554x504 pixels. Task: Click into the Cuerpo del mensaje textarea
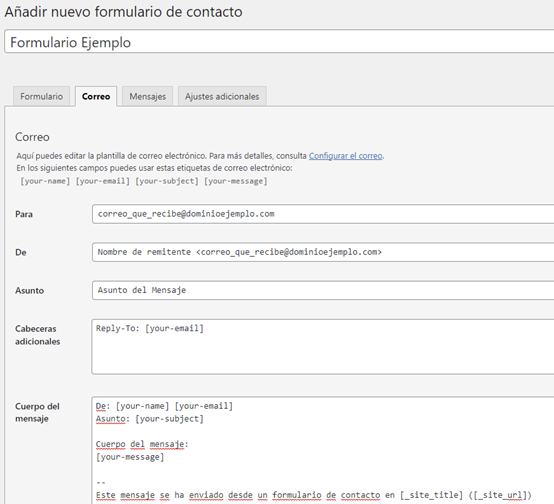point(323,450)
